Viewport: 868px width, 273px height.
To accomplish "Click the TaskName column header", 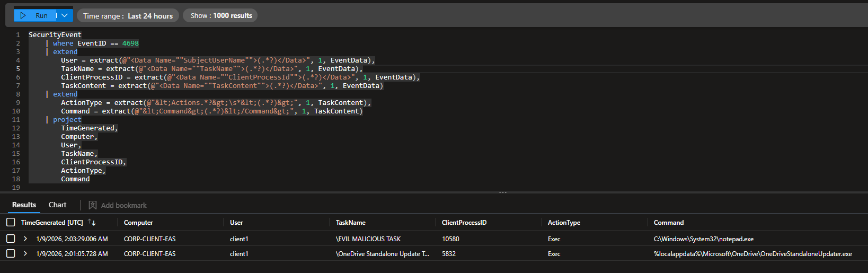I will click(350, 223).
